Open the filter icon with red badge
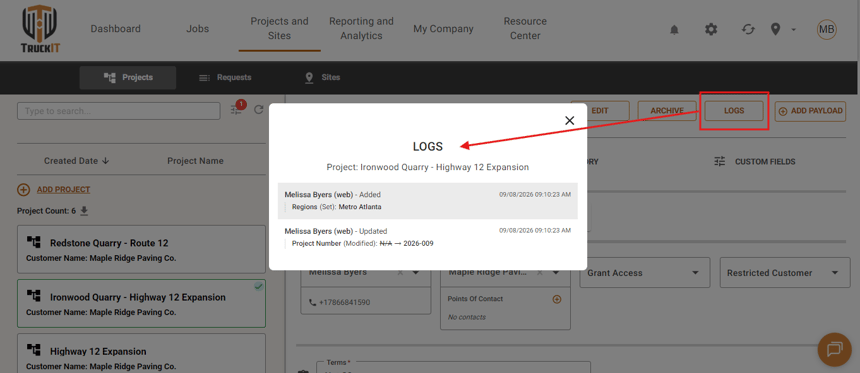 (237, 109)
